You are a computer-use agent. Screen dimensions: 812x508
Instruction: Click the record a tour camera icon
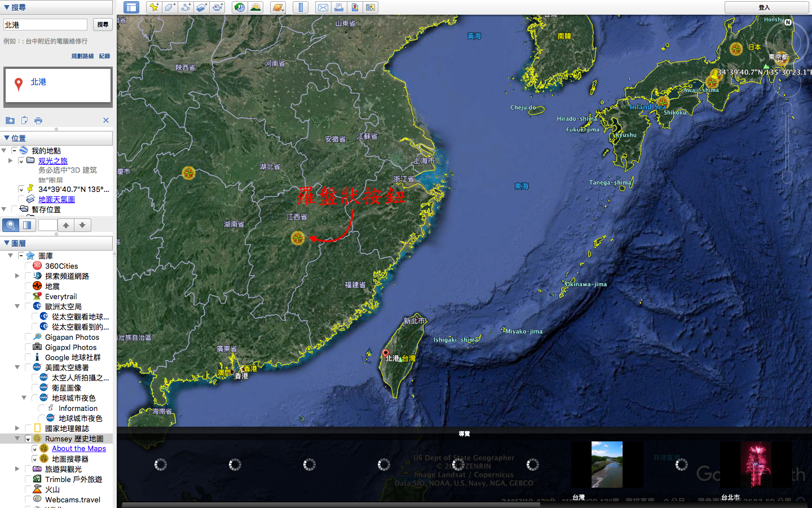point(218,7)
